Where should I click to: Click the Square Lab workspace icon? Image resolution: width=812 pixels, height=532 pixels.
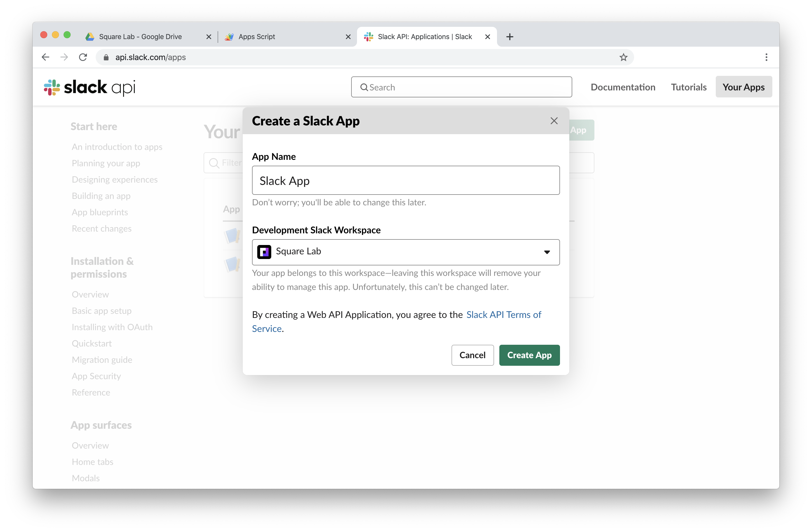tap(265, 251)
